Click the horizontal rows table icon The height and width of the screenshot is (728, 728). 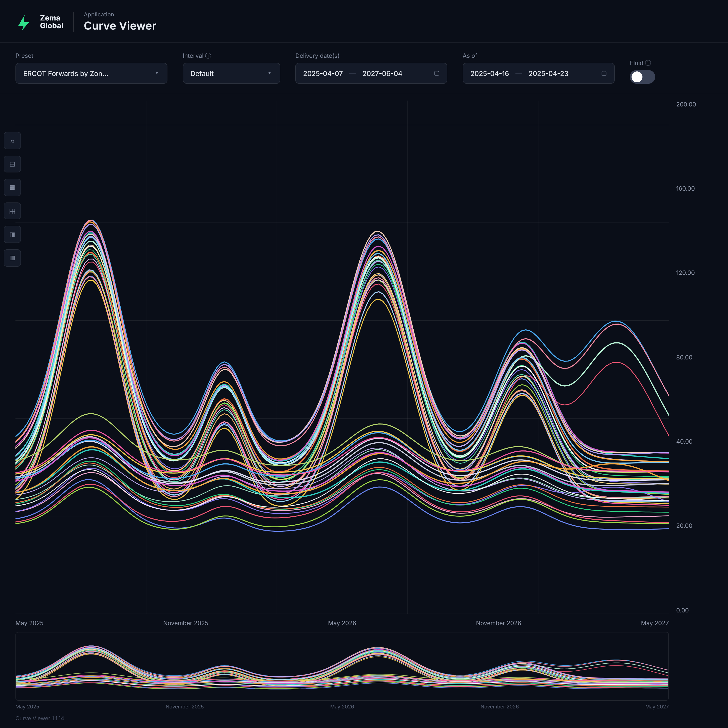(x=12, y=164)
